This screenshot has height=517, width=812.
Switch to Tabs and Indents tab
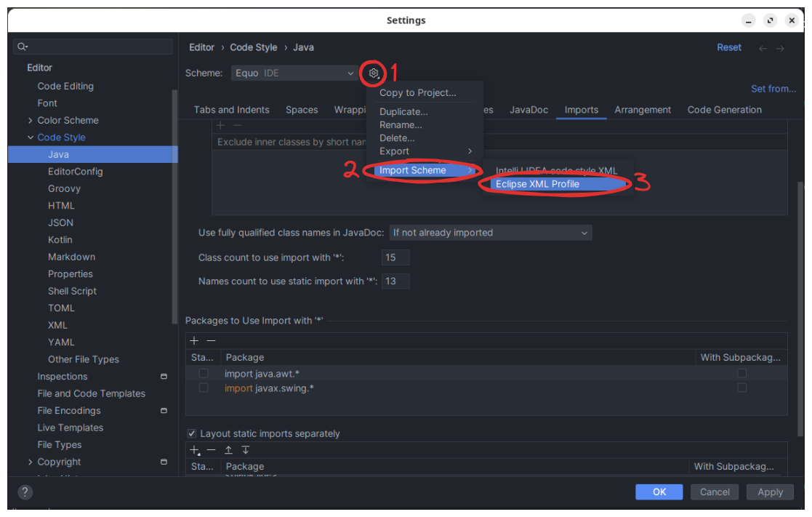click(x=231, y=110)
